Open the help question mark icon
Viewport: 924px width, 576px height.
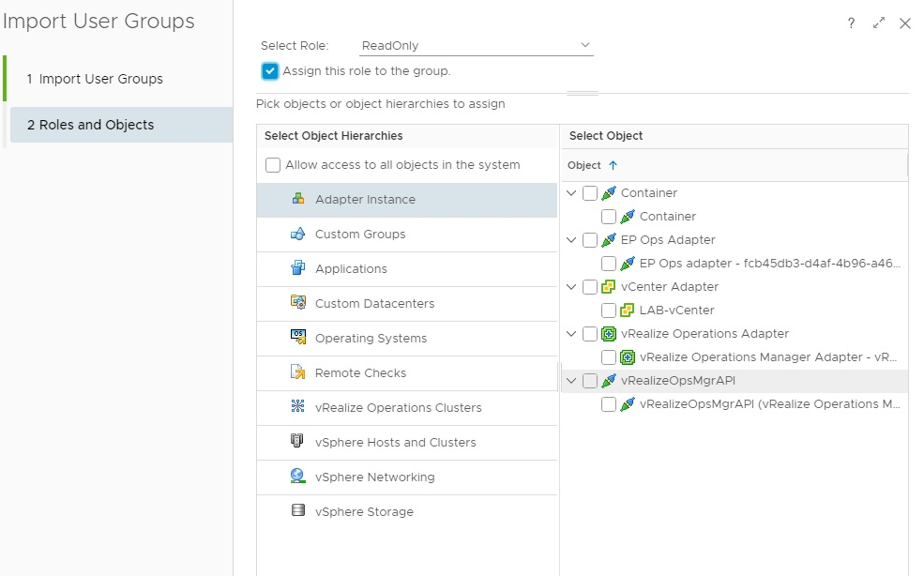point(851,23)
